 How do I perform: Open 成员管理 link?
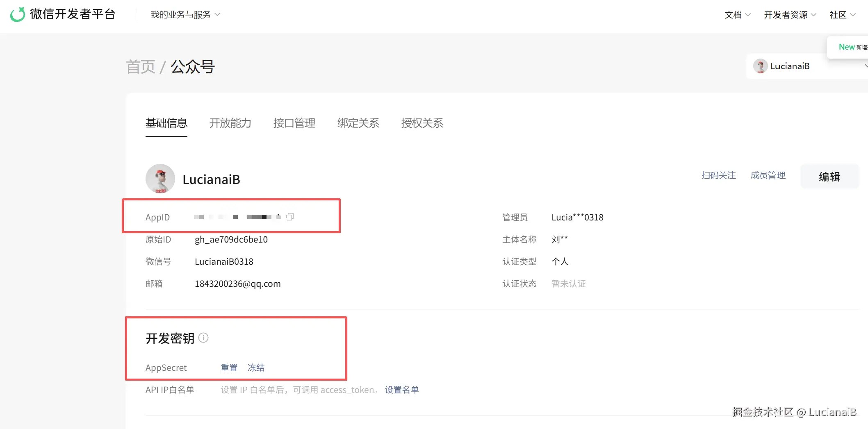click(x=768, y=175)
